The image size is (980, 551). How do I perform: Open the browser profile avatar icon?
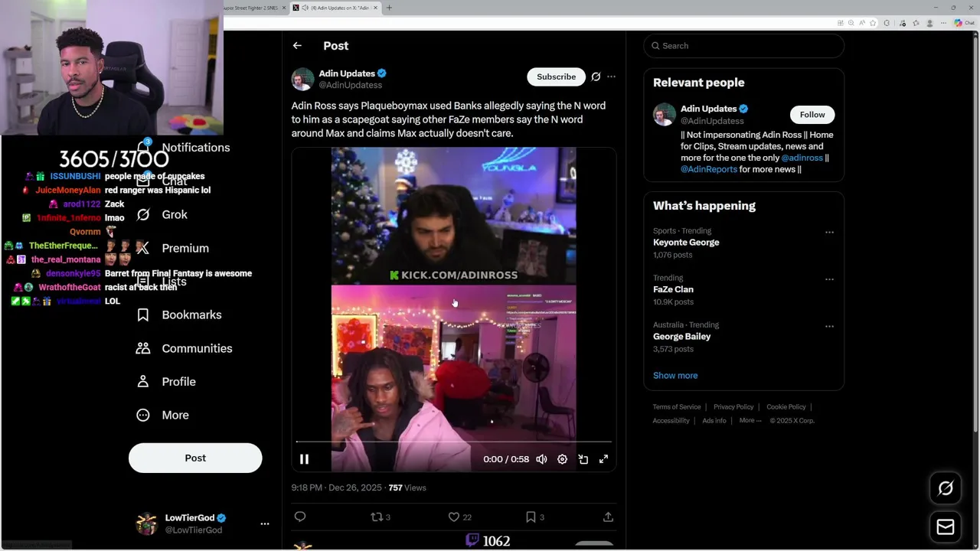[930, 23]
